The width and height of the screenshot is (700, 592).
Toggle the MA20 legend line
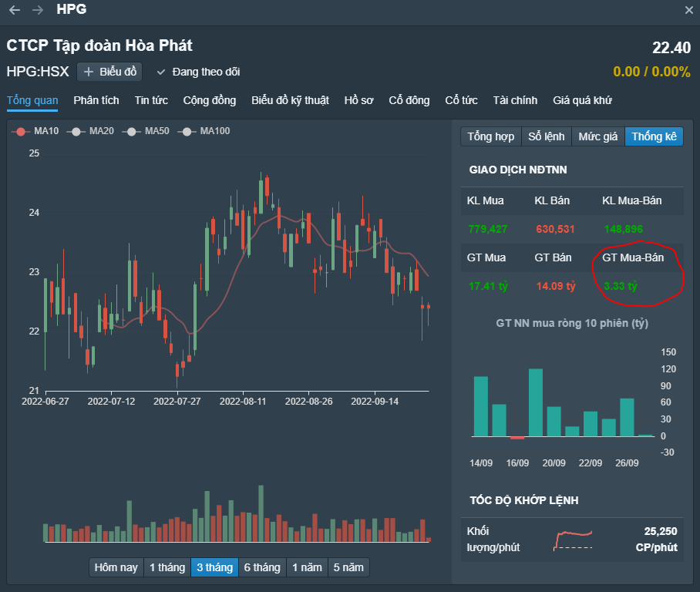click(91, 131)
